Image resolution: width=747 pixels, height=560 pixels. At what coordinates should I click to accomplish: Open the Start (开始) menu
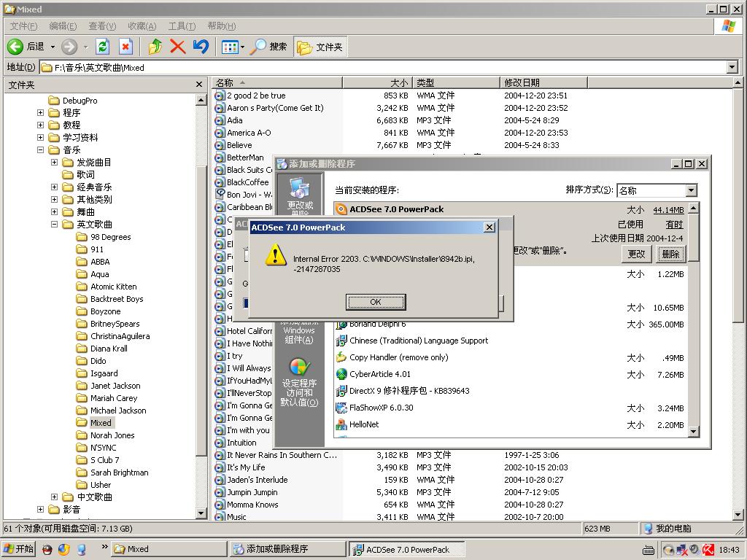point(19,549)
